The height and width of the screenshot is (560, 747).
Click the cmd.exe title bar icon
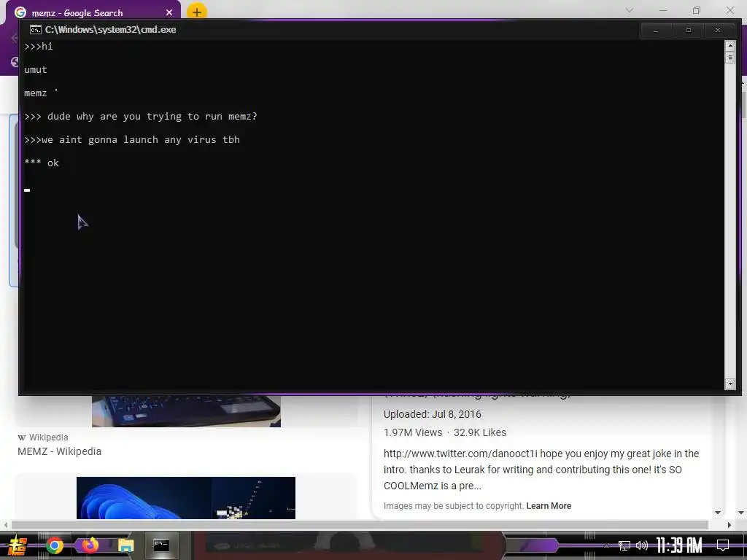coord(35,29)
